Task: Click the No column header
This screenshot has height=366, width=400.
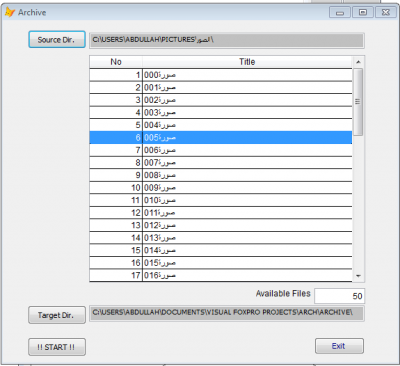Action: pos(116,62)
